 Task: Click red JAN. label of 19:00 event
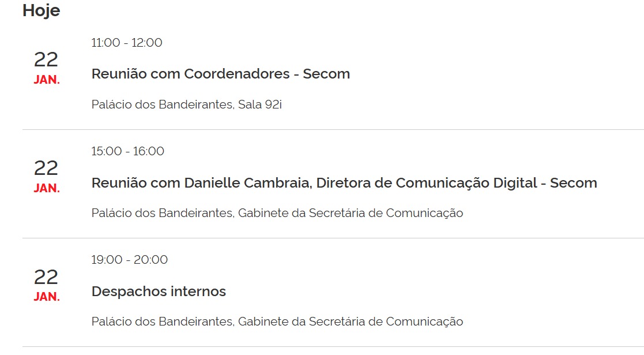click(x=47, y=297)
